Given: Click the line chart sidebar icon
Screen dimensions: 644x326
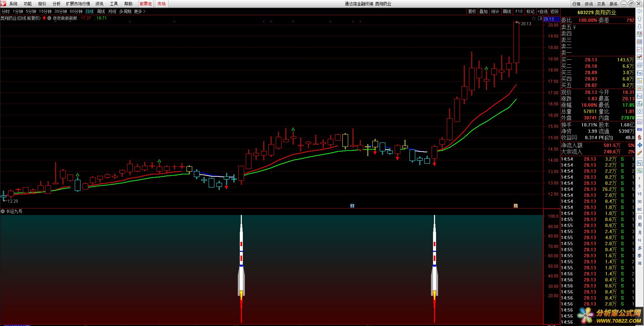Looking at the screenshot, I should click(640, 49).
